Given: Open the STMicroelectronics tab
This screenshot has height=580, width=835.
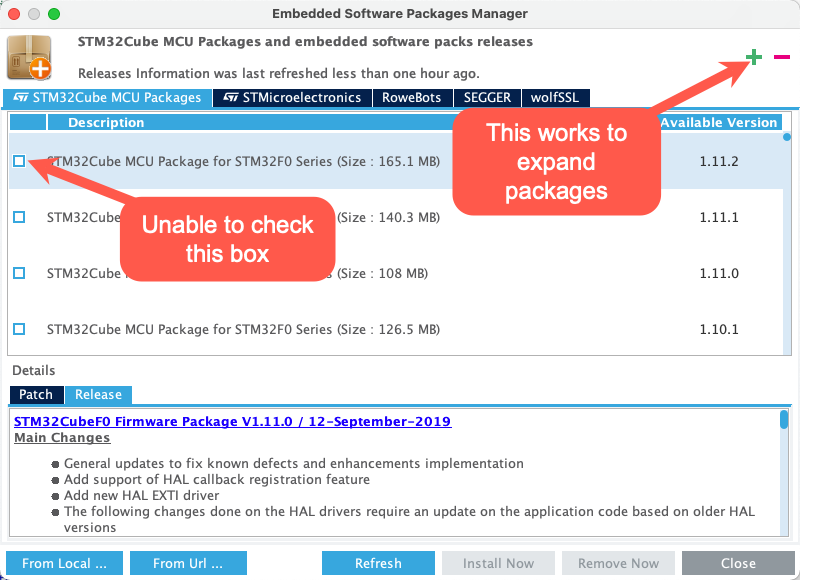Looking at the screenshot, I should pos(292,97).
